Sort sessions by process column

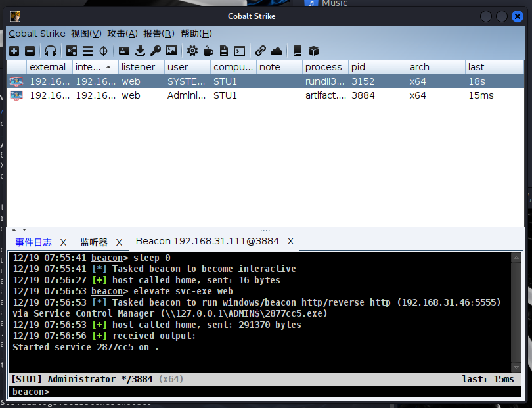325,67
